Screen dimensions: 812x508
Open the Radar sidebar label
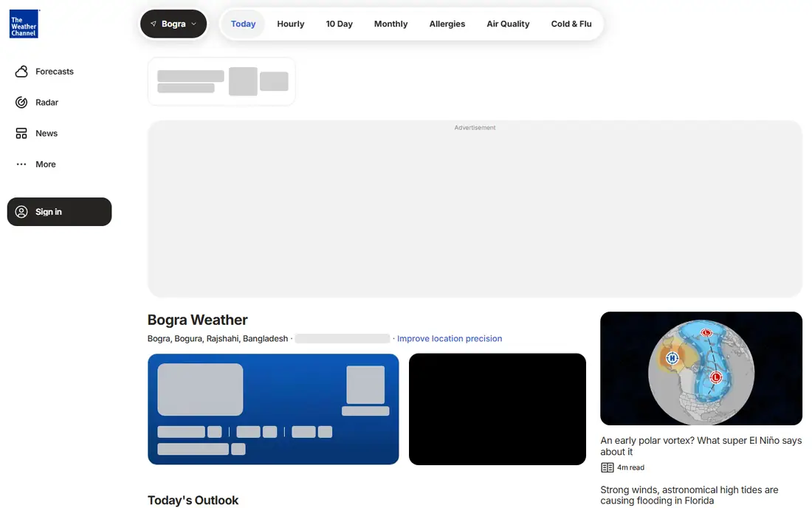(47, 103)
